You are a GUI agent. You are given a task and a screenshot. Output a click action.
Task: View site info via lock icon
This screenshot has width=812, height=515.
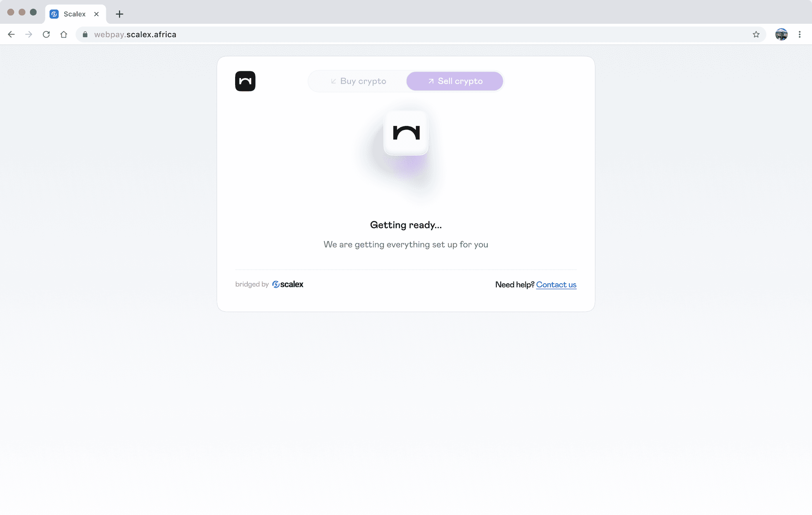(x=85, y=34)
